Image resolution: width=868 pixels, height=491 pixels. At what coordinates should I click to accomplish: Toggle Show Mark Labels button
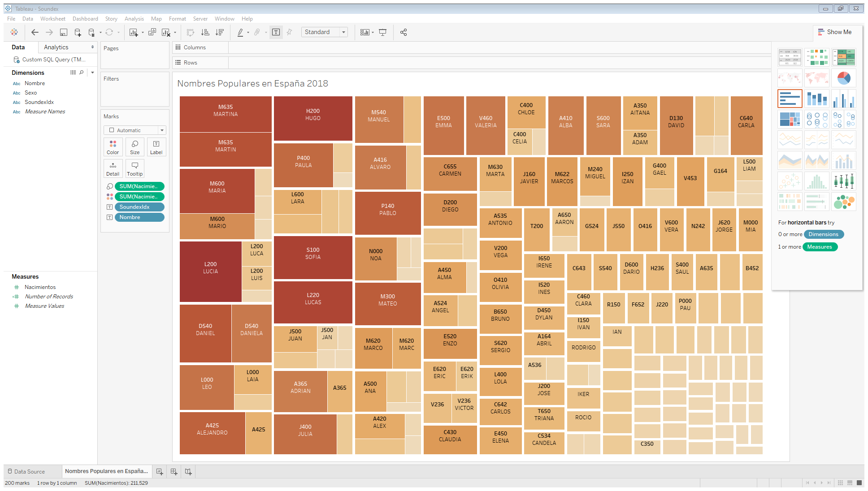coord(276,32)
